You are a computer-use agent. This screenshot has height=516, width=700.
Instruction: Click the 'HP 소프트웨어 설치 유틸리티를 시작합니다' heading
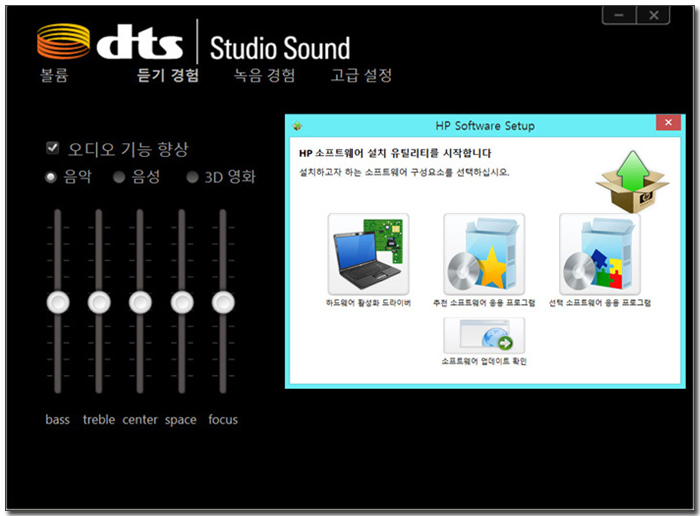[395, 154]
